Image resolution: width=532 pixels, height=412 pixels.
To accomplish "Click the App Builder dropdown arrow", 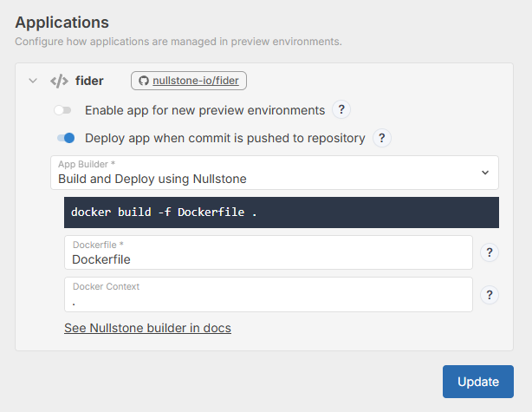I will [484, 173].
